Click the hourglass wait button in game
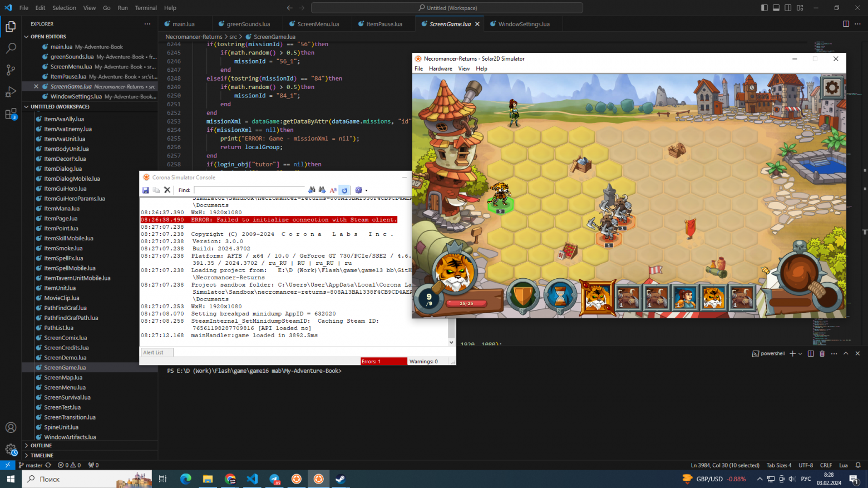 [x=560, y=295]
